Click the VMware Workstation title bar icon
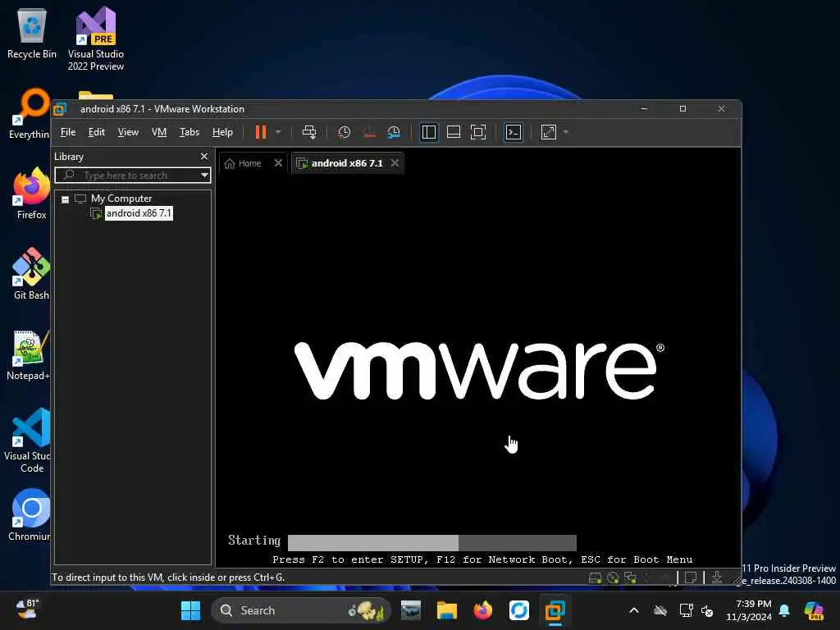Viewport: 840px width, 630px height. tap(60, 109)
